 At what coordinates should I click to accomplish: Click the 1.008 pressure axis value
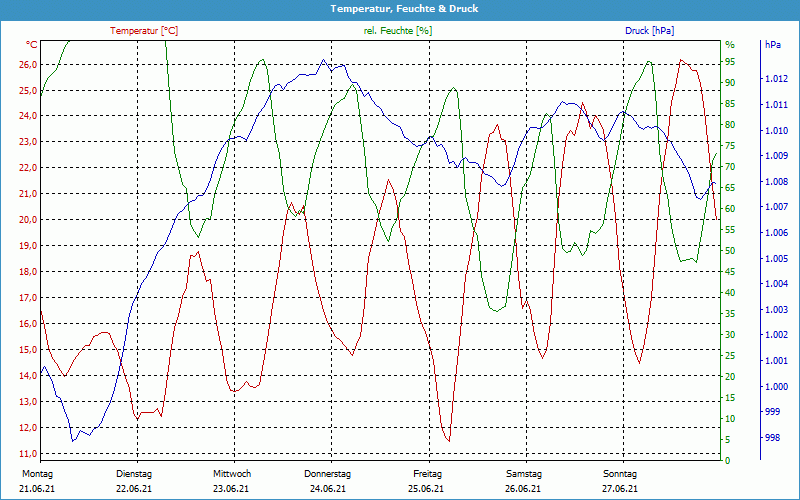coord(776,182)
